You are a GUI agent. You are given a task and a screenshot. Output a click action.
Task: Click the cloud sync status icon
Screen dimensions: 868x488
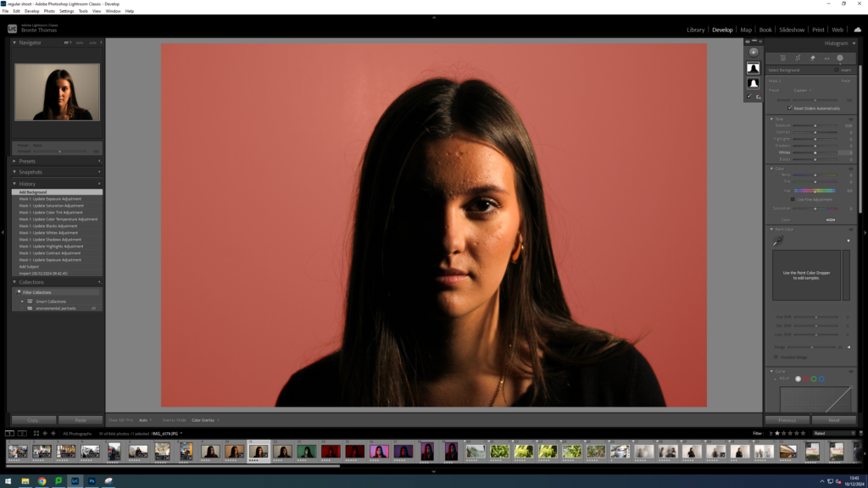[858, 30]
